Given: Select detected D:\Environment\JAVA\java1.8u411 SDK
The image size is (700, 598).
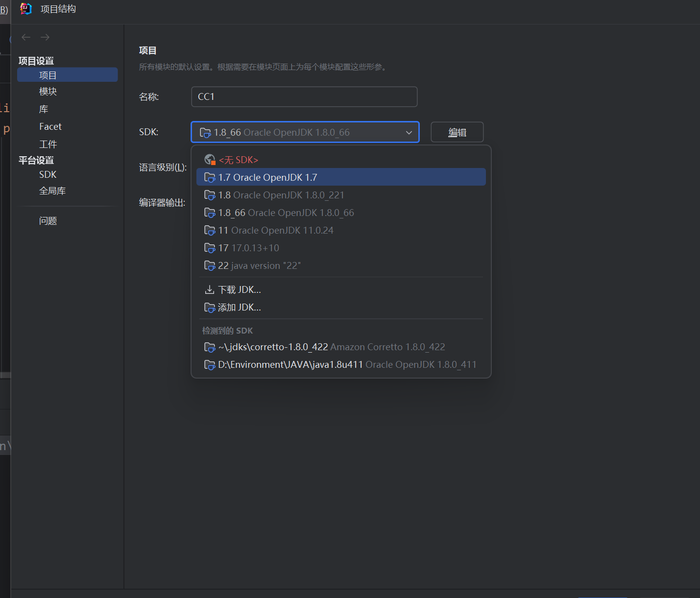Looking at the screenshot, I should coord(341,365).
